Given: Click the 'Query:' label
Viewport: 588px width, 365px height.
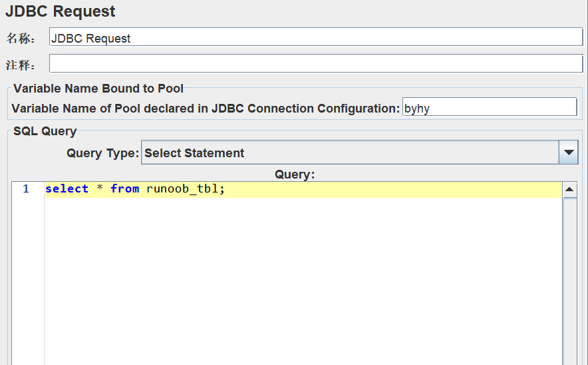Looking at the screenshot, I should (x=295, y=175).
